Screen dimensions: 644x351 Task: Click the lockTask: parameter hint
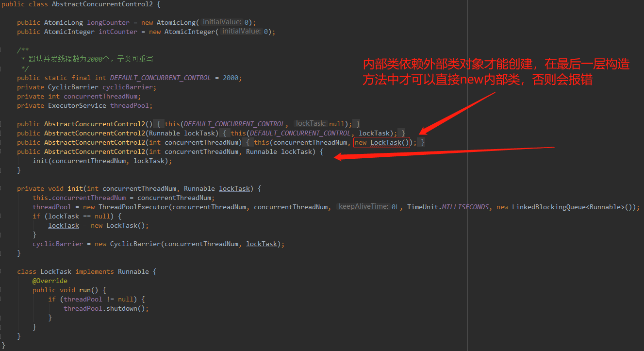pyautogui.click(x=311, y=124)
